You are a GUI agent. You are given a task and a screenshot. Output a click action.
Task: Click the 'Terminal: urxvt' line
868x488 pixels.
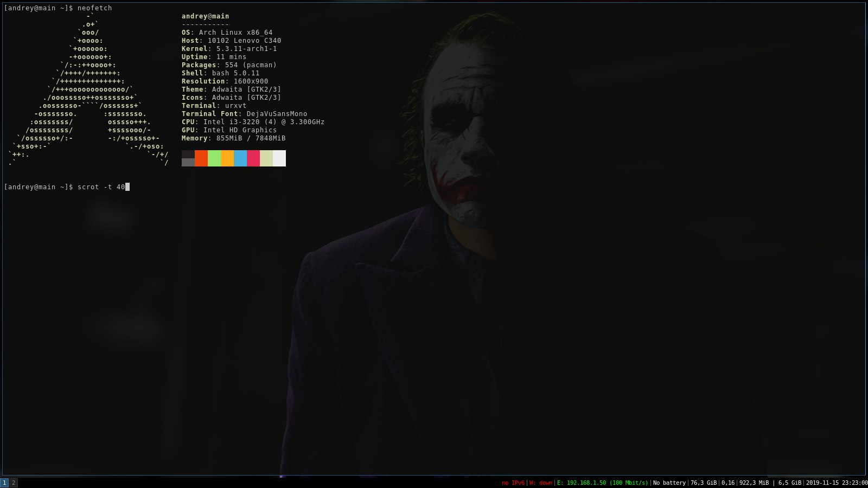click(214, 106)
